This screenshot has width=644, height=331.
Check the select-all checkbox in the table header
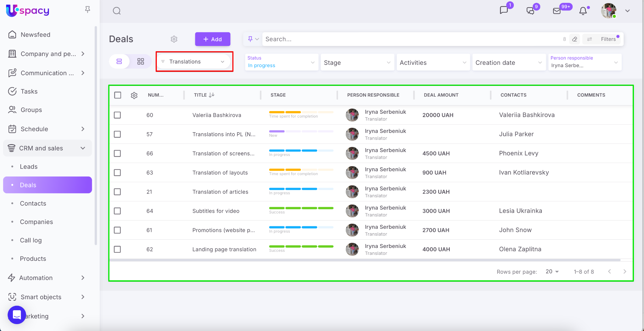tap(118, 95)
